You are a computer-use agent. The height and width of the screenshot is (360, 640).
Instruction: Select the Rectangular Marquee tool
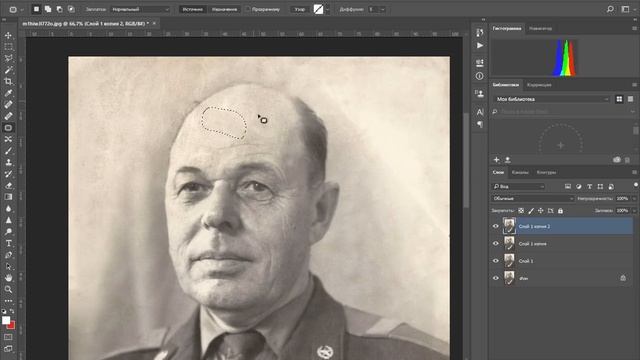(8, 47)
